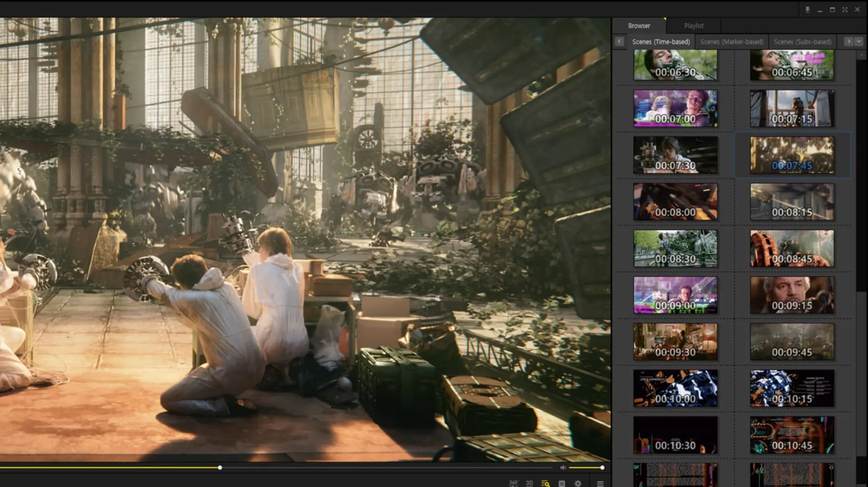Enable 3D video mode
868x487 pixels.
(x=529, y=483)
